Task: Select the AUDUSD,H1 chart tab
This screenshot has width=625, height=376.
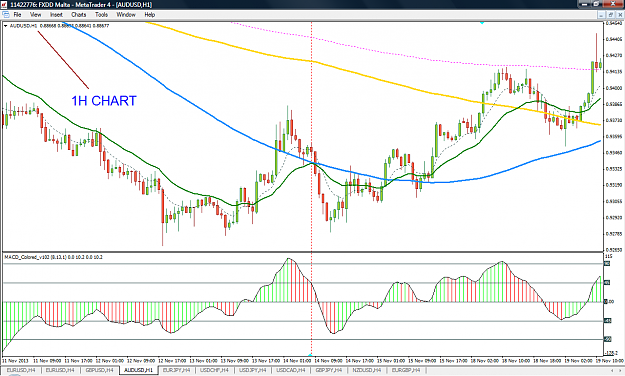Action: [138, 370]
